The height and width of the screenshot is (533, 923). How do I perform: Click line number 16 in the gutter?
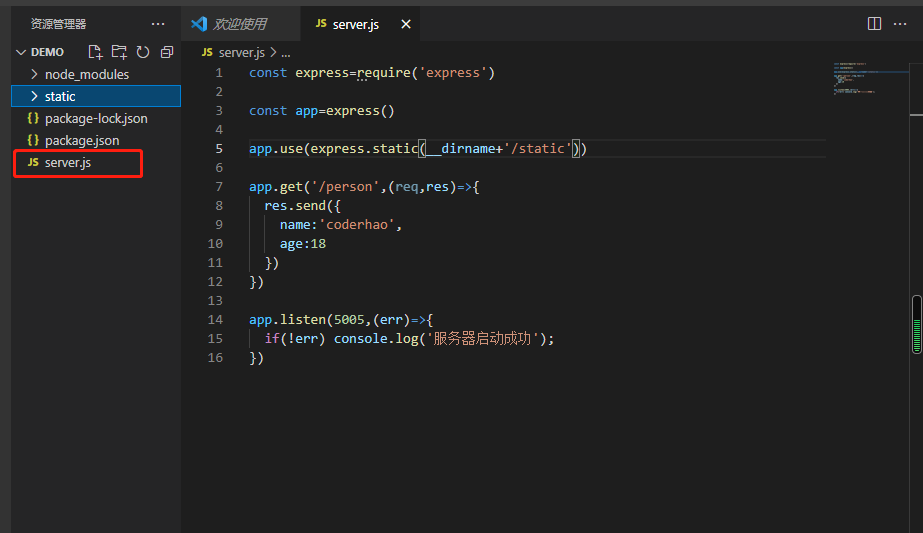point(215,357)
